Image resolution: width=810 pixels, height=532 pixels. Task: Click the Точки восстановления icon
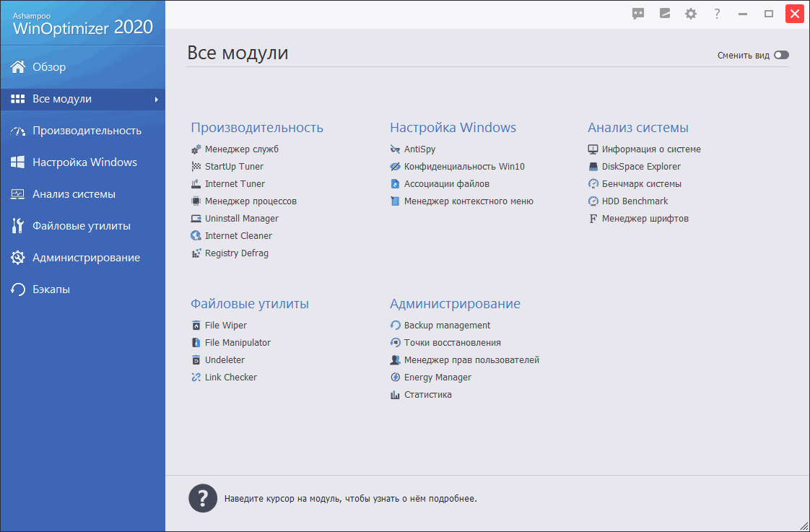[x=395, y=343]
